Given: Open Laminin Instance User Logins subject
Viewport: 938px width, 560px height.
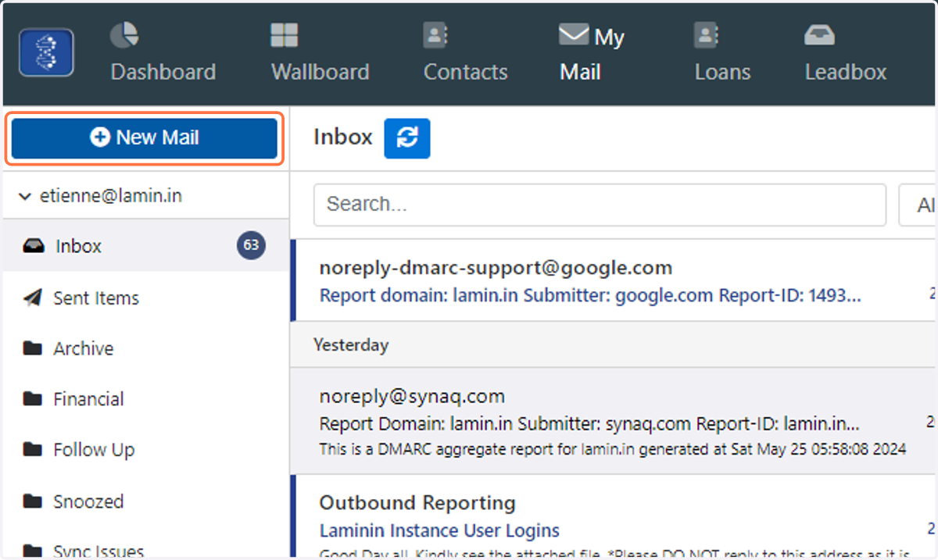Looking at the screenshot, I should point(439,530).
